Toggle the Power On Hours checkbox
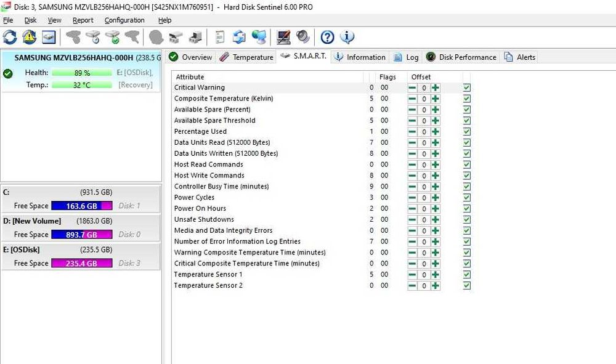616x364 pixels. (467, 209)
